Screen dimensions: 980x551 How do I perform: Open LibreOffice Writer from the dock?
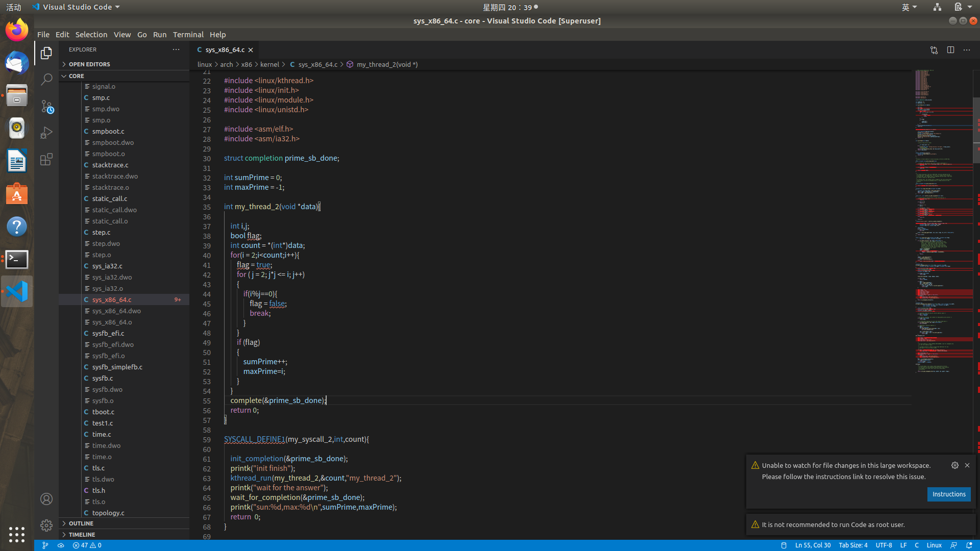click(x=17, y=161)
